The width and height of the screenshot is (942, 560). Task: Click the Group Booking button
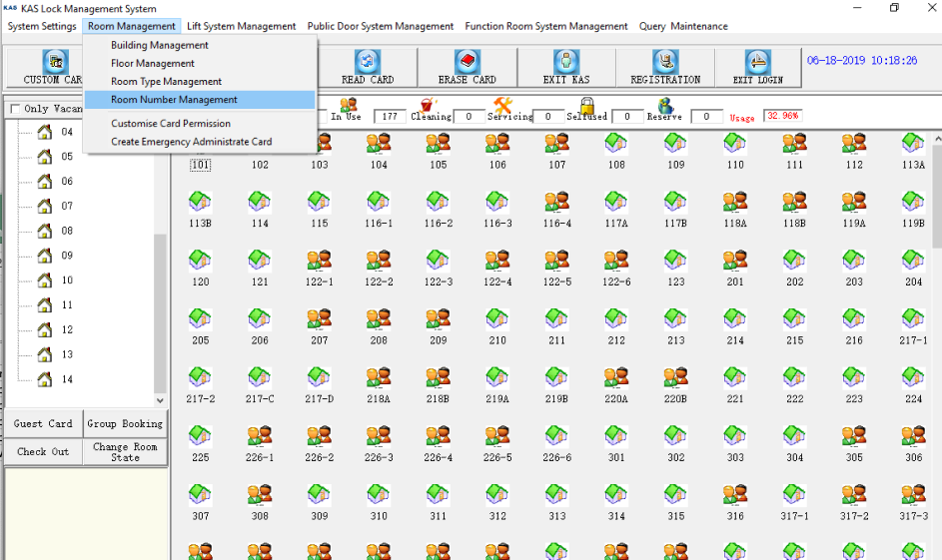pyautogui.click(x=125, y=424)
